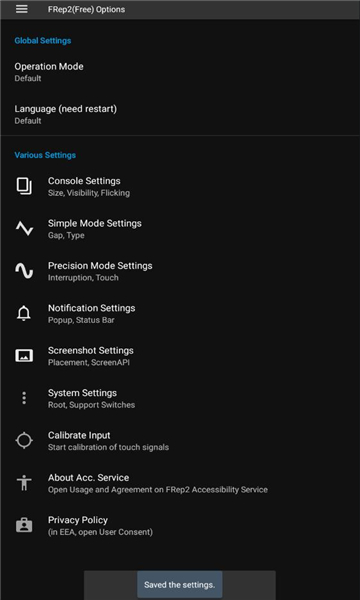Image resolution: width=360 pixels, height=600 pixels.
Task: Tap the Precision Mode sine wave icon
Action: [24, 271]
